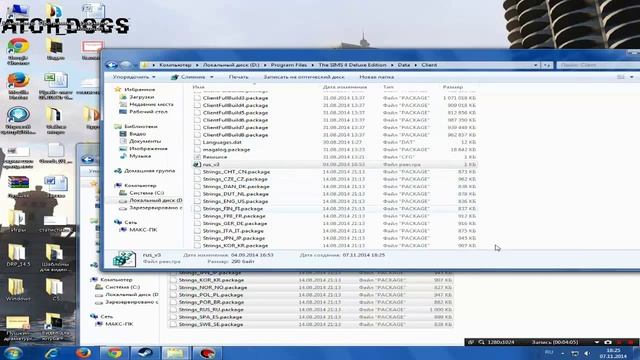Select the rus_v3 registry file icon in list

tap(197, 164)
